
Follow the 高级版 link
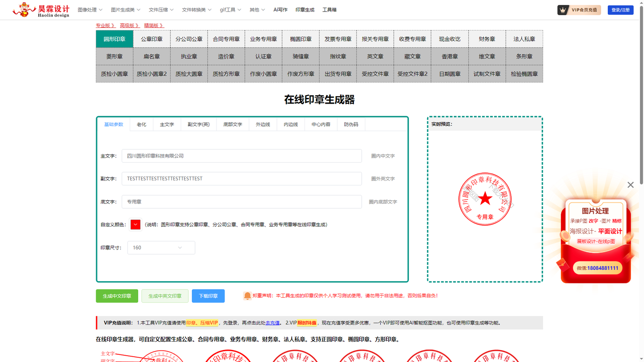130,25
